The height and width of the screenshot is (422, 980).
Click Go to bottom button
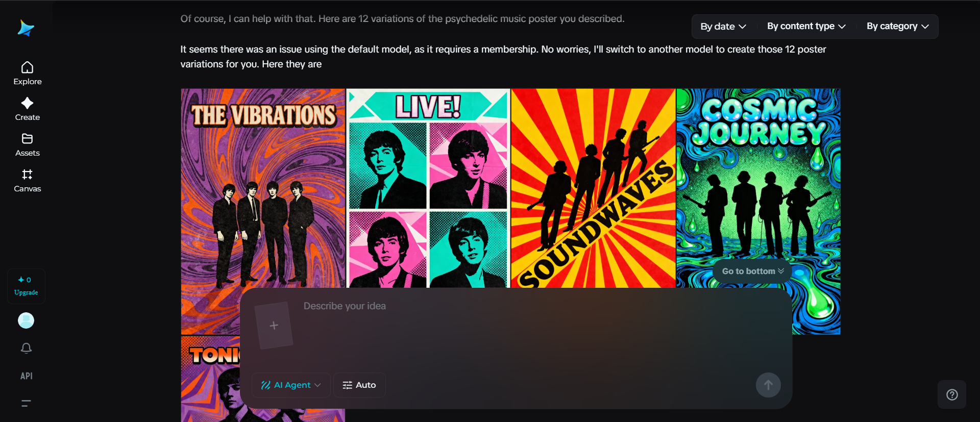pyautogui.click(x=752, y=271)
